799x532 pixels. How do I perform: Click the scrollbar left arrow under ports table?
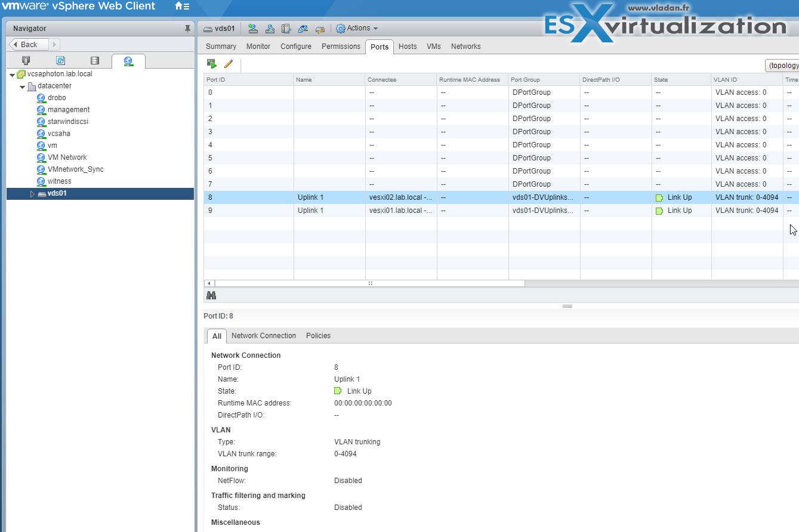209,283
